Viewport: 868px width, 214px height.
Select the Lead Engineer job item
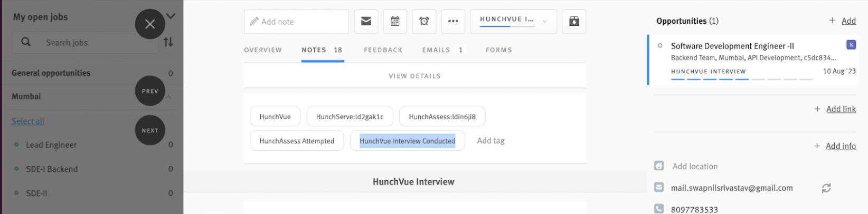point(51,145)
